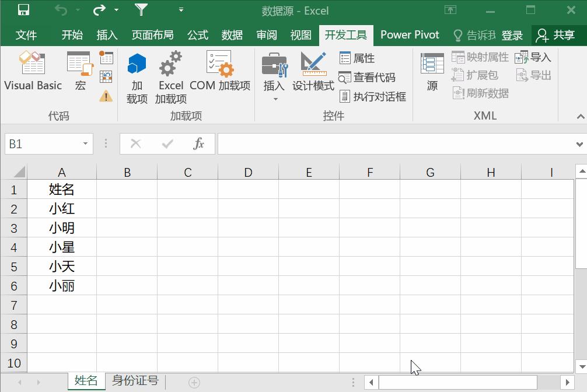Open the 插入 controls dropdown arrow

pos(275,97)
